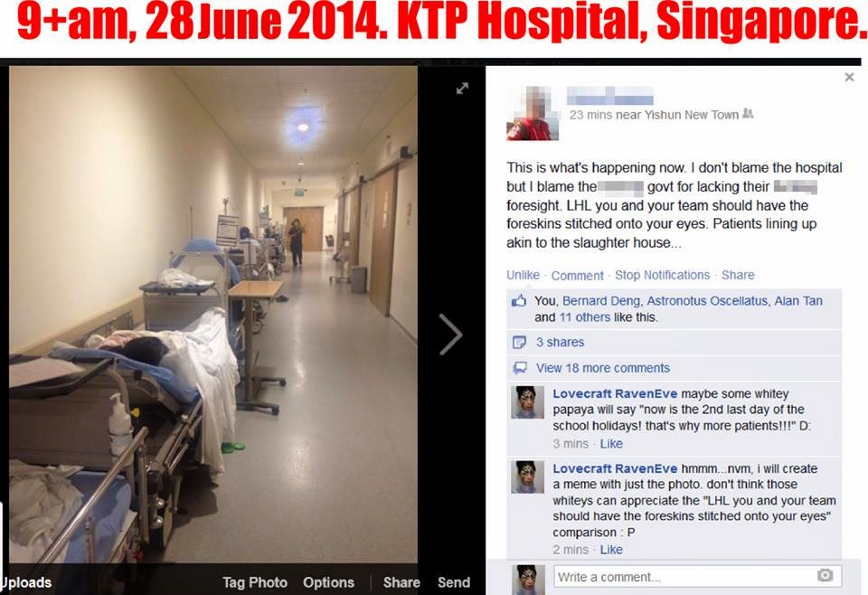Click inside the Write a comment field

697,577
